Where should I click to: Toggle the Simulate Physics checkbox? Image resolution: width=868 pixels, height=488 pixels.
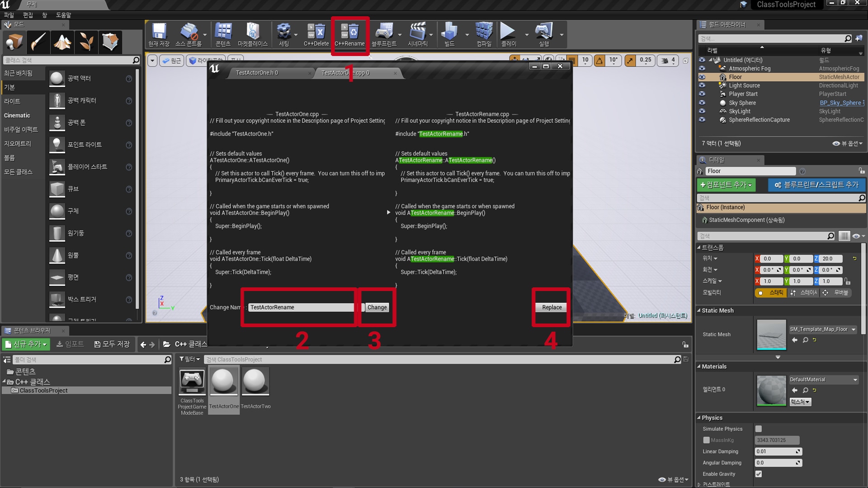759,429
